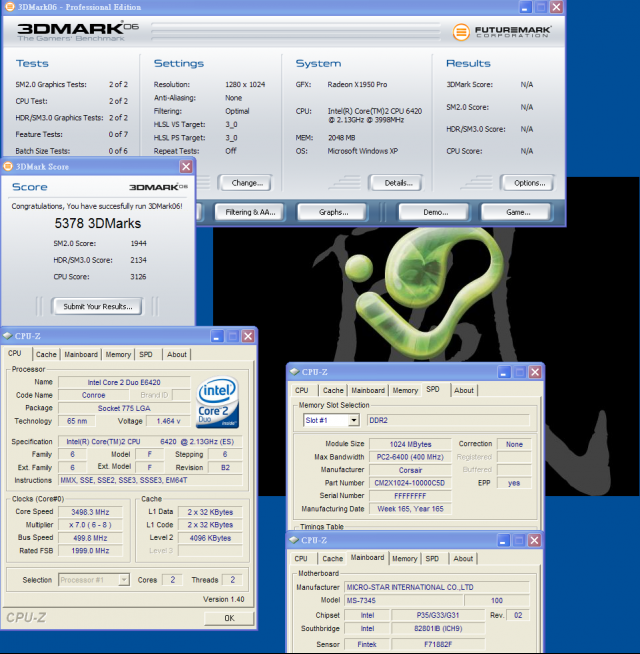Click the MS-7345 motherboard model field
The height and width of the screenshot is (654, 640).
tap(403, 600)
